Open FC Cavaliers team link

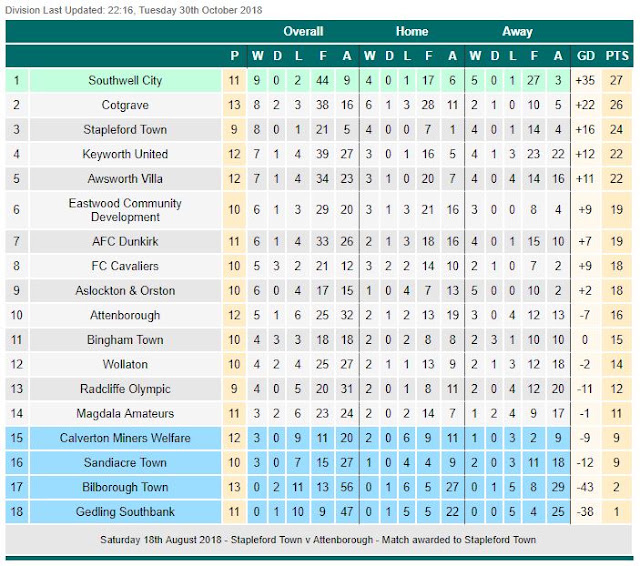pyautogui.click(x=125, y=266)
